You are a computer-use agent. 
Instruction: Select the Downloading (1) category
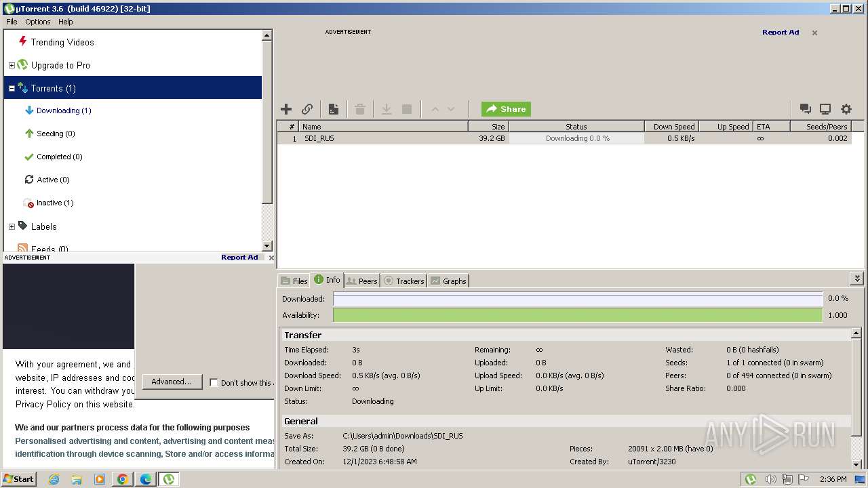[x=64, y=110]
